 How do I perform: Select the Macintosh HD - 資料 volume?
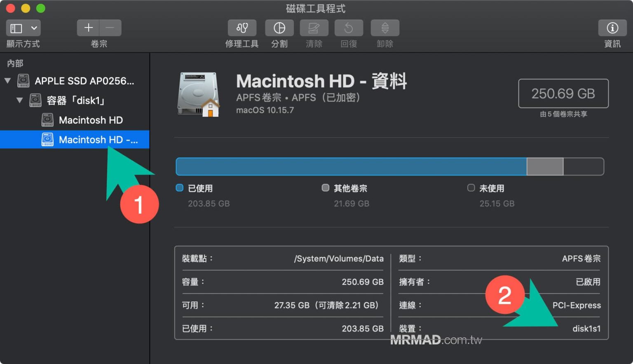point(91,140)
